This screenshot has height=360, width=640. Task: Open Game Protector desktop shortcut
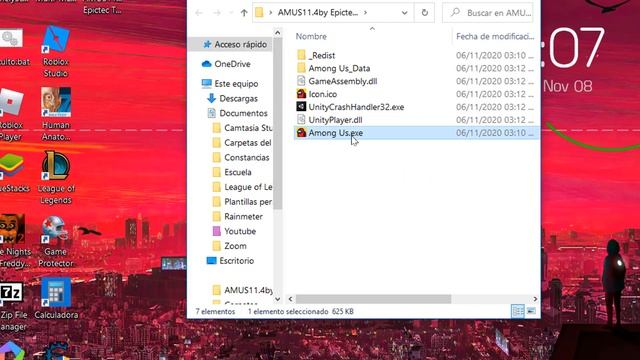click(56, 241)
